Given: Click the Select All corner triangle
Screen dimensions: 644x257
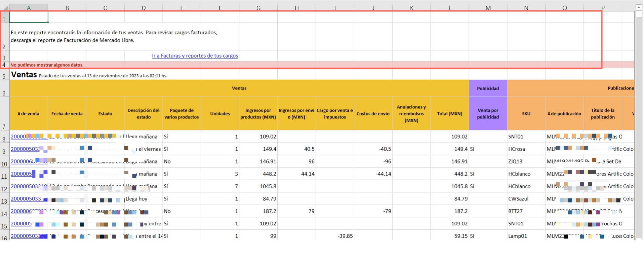Looking at the screenshot, I should 5,7.
